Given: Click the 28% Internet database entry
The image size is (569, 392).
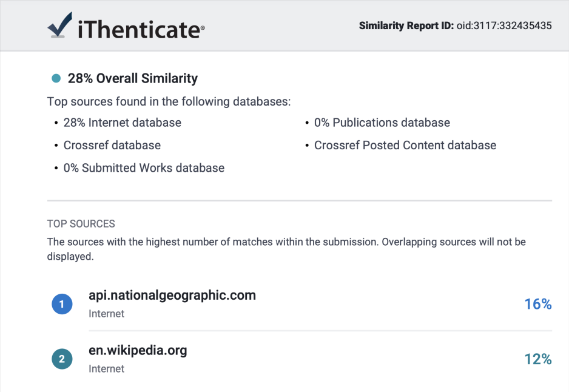Looking at the screenshot, I should pos(123,123).
